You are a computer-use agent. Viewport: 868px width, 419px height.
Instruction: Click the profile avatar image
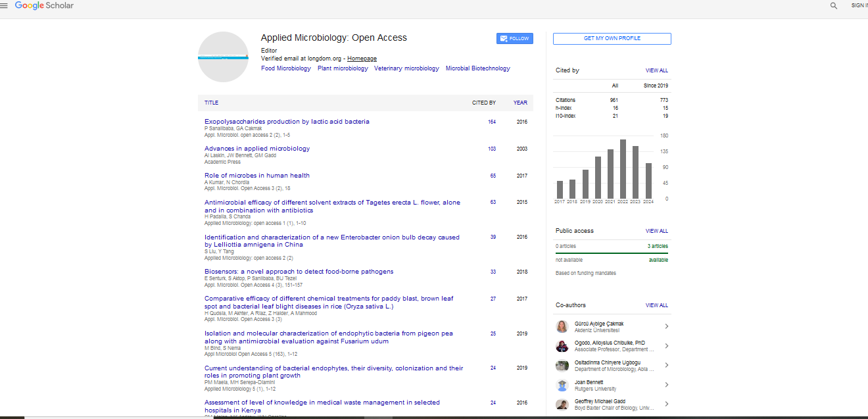(x=223, y=57)
